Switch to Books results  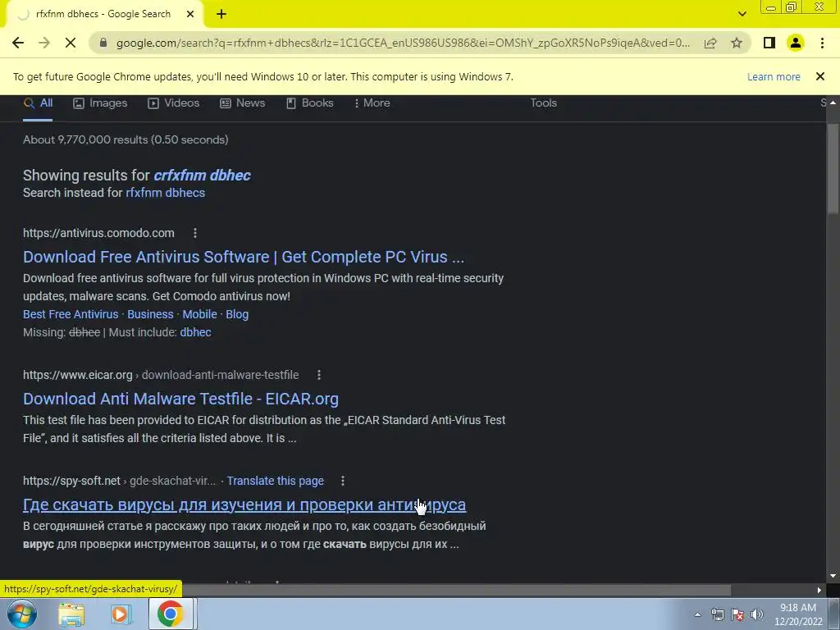click(x=309, y=103)
